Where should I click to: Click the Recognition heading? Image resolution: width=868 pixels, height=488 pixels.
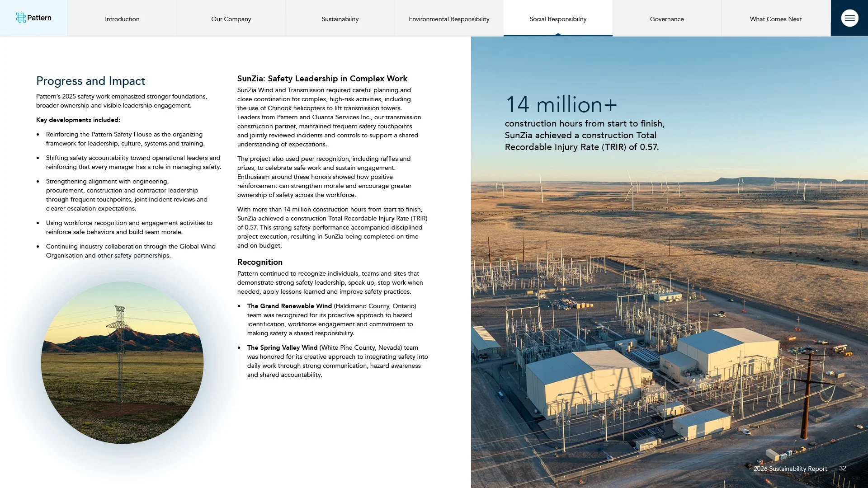click(x=260, y=262)
